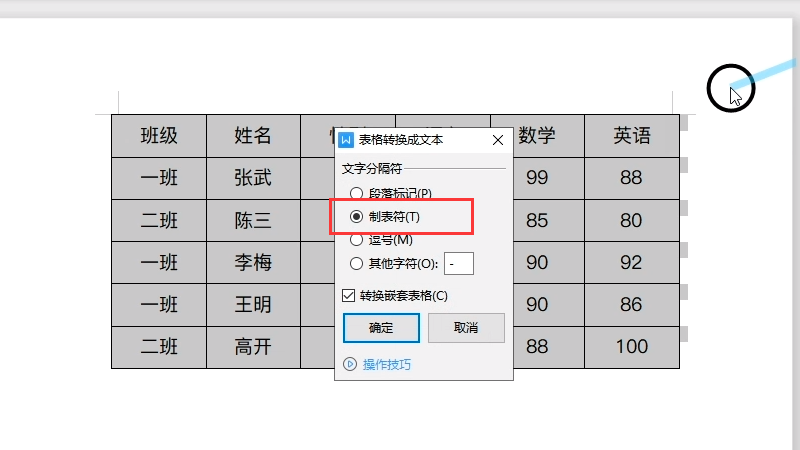
Task: Click the table cell containing 陈三
Action: 253,221
